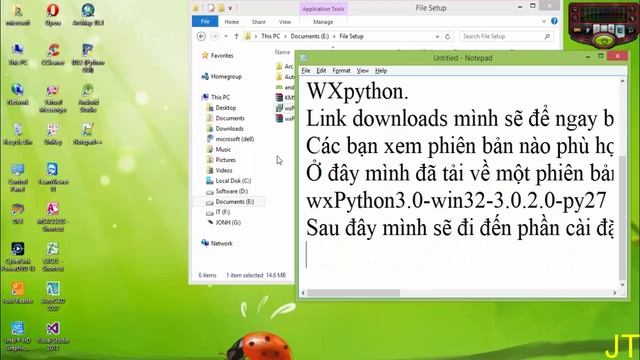640x360 pixels.
Task: Launch TeamViewer 11 desktop shortcut
Action: coord(53,178)
